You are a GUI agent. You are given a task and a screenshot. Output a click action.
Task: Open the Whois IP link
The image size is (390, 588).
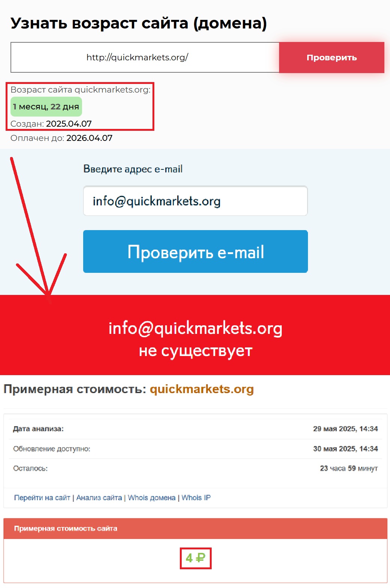tap(196, 498)
